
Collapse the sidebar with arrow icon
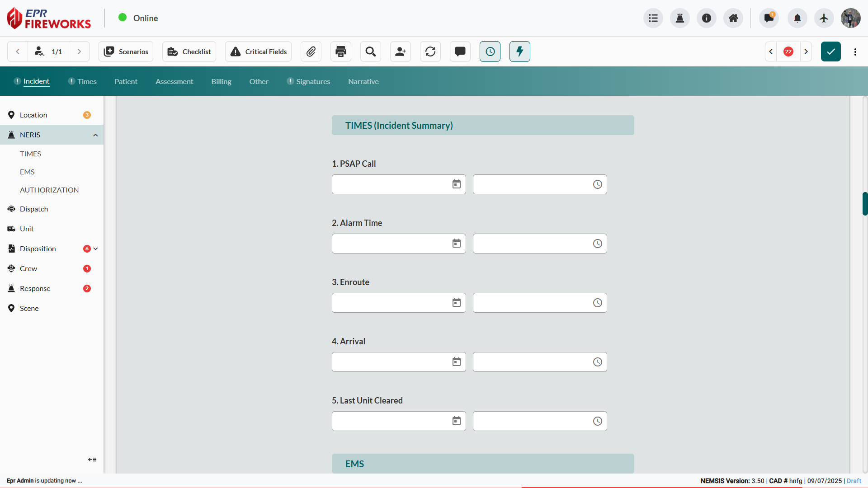click(x=92, y=460)
